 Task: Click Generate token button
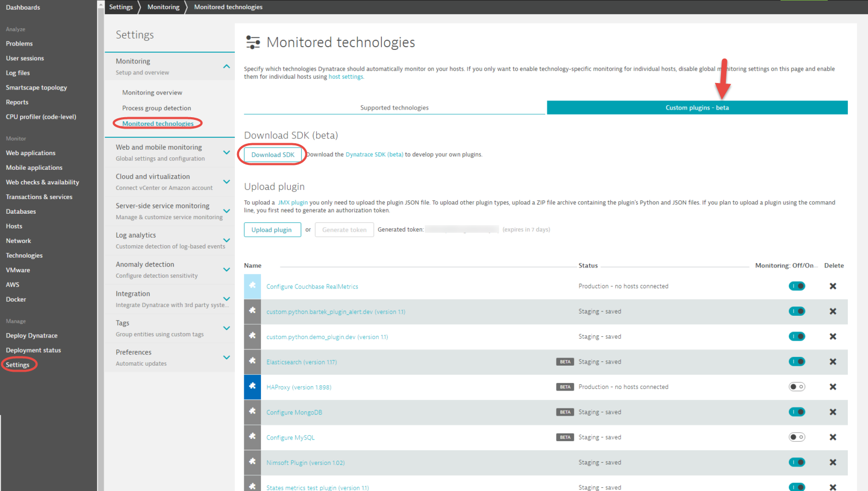tap(344, 229)
